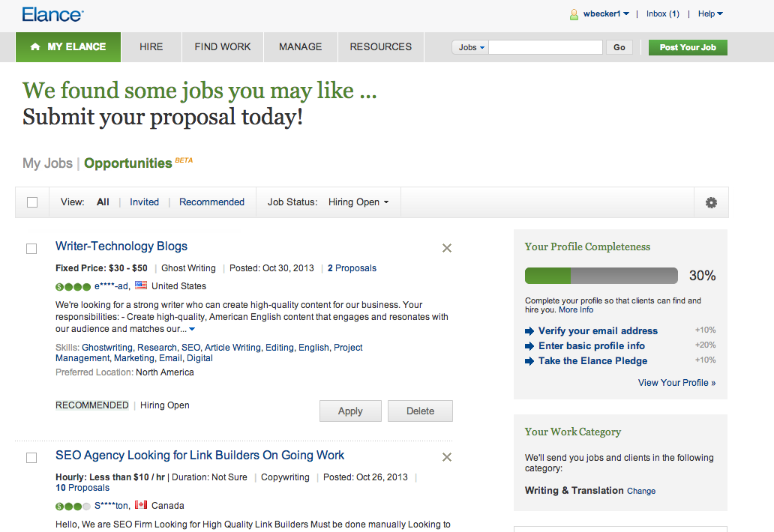774x532 pixels.
Task: Click the Ghostwriting skill link
Action: point(107,348)
